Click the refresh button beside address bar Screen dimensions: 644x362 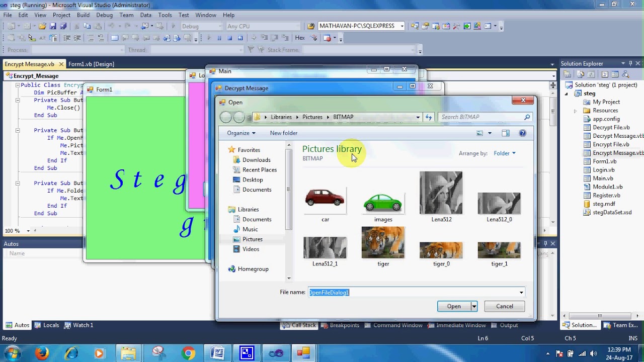429,117
